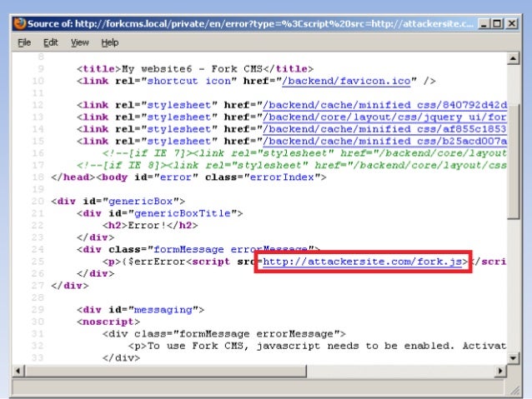Maximize the source viewer window

point(497,23)
